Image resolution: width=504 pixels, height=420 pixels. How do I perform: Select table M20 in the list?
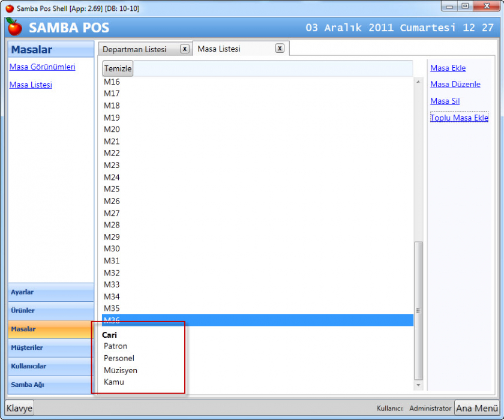pos(257,129)
